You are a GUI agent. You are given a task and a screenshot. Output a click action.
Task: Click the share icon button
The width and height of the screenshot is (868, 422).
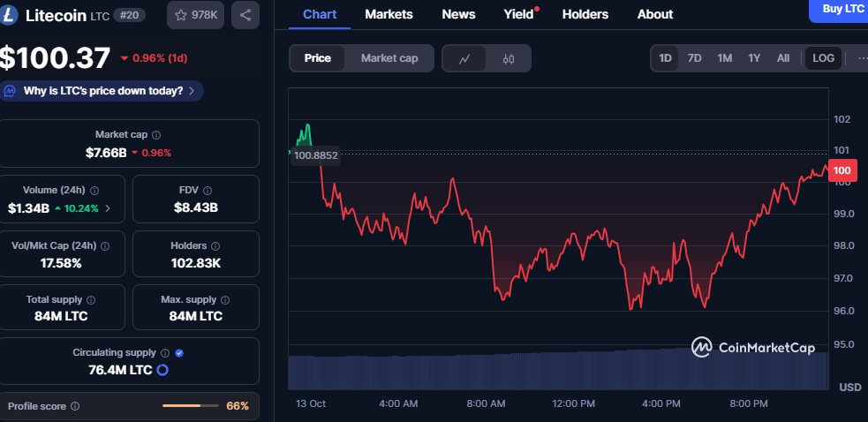[245, 15]
